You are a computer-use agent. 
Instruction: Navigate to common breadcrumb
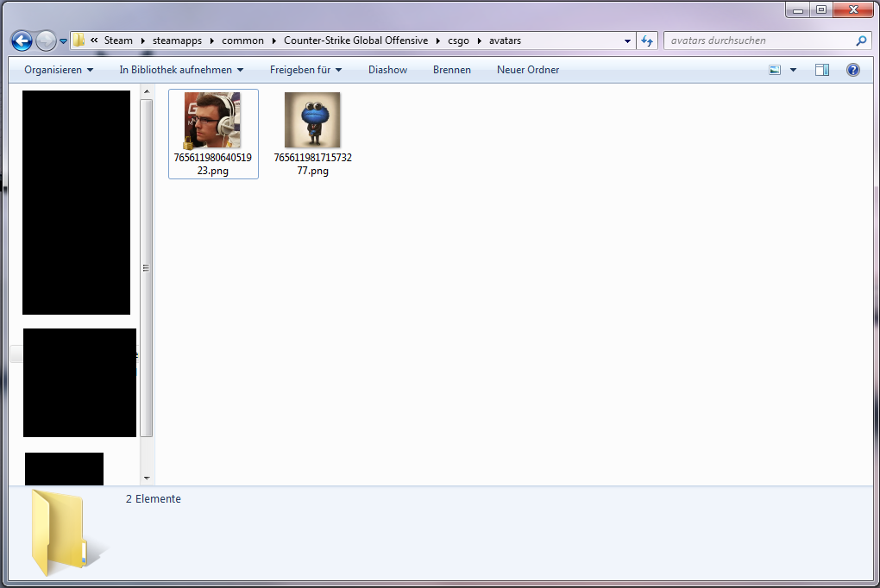(x=242, y=41)
